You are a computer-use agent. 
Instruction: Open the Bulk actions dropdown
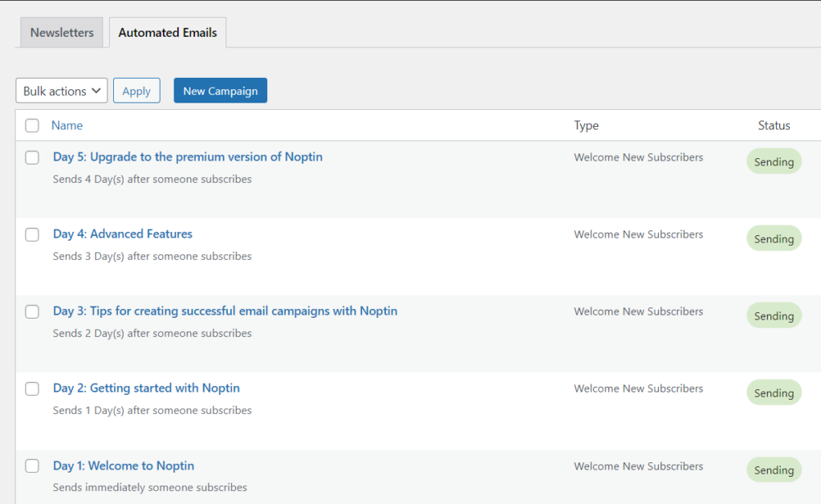pos(61,90)
